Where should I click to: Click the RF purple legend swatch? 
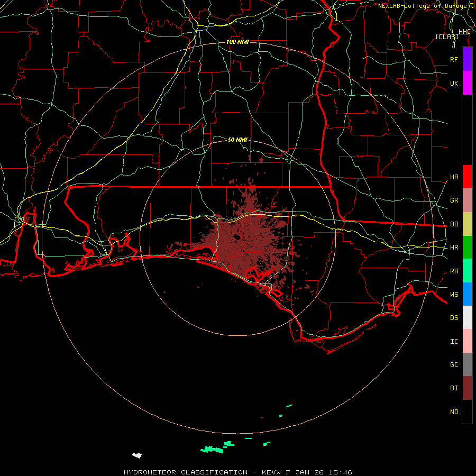pos(467,59)
